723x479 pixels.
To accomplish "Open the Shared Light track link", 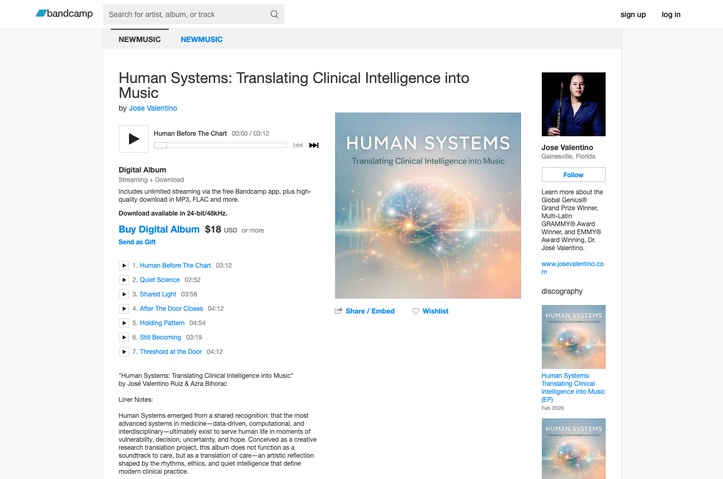I will 158,294.
